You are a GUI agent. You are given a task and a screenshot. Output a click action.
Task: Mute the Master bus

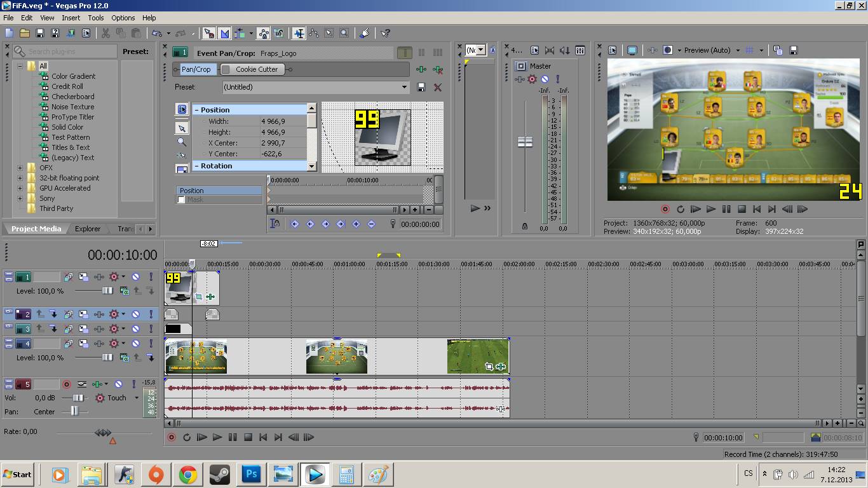point(545,79)
